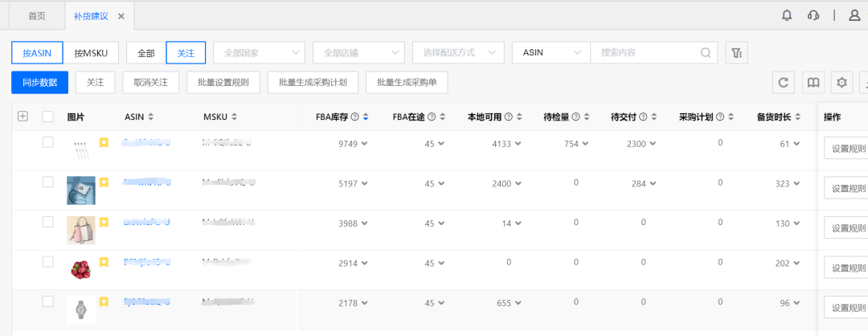Check the row with FBA库存 9749
868x336 pixels.
48,142
